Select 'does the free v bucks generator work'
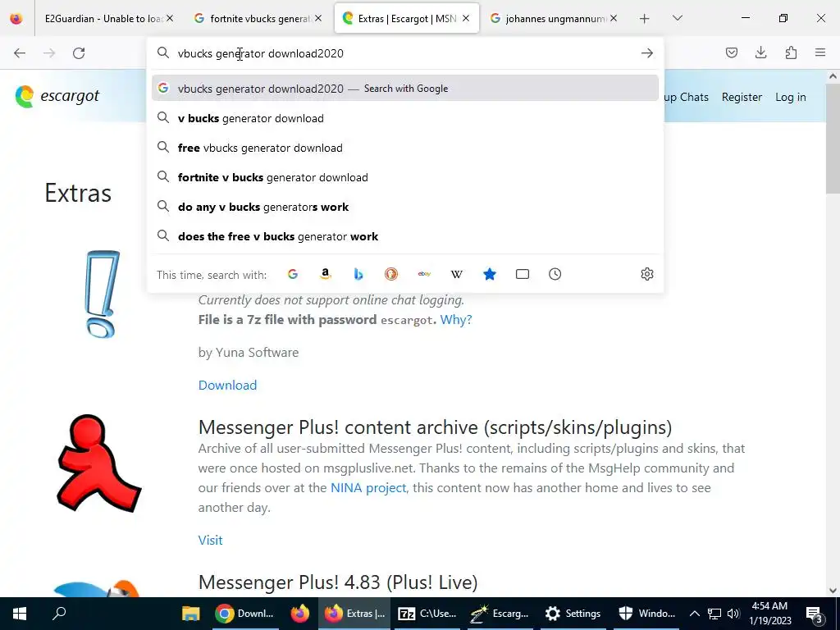This screenshot has height=630, width=840. 405,236
